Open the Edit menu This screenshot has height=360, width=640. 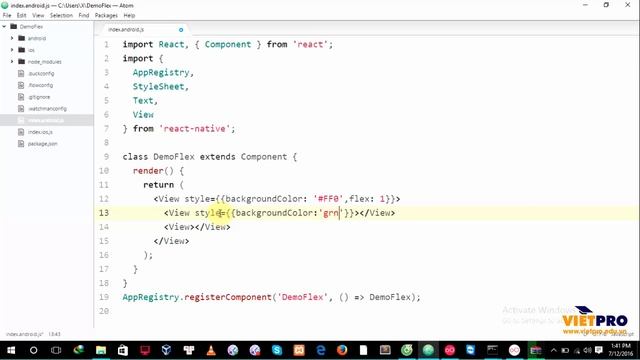[x=21, y=16]
